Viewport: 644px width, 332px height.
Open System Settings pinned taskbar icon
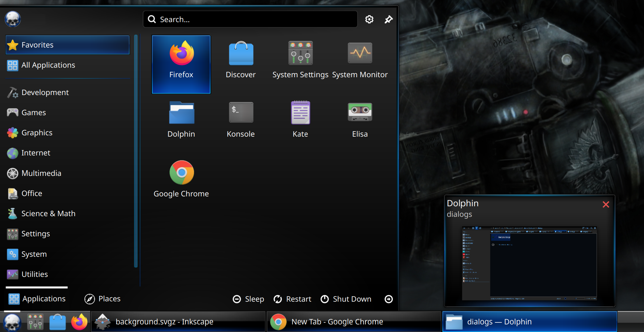[35, 322]
